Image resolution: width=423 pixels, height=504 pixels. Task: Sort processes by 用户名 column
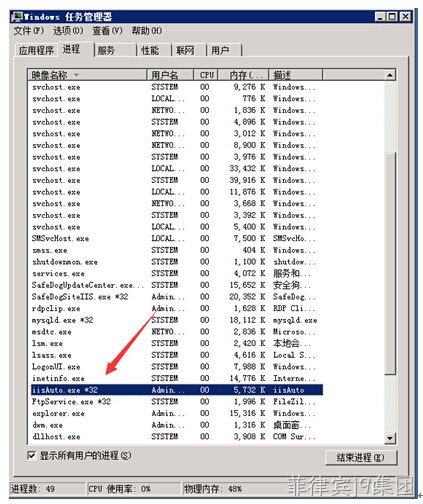[x=170, y=75]
